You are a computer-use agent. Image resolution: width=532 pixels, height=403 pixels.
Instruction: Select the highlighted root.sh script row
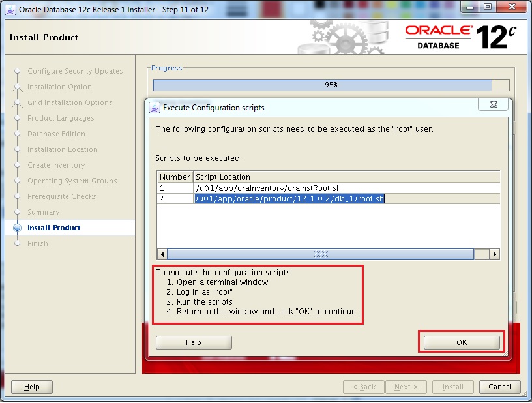coord(289,199)
